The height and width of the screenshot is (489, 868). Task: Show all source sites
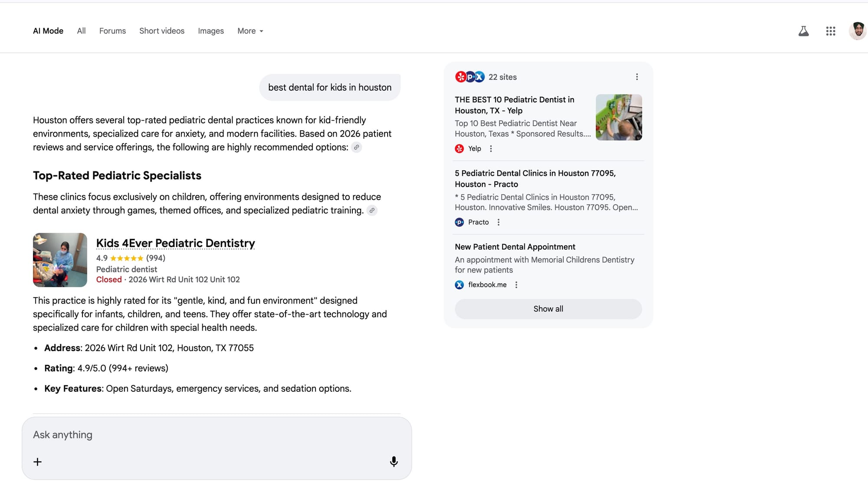pos(548,309)
